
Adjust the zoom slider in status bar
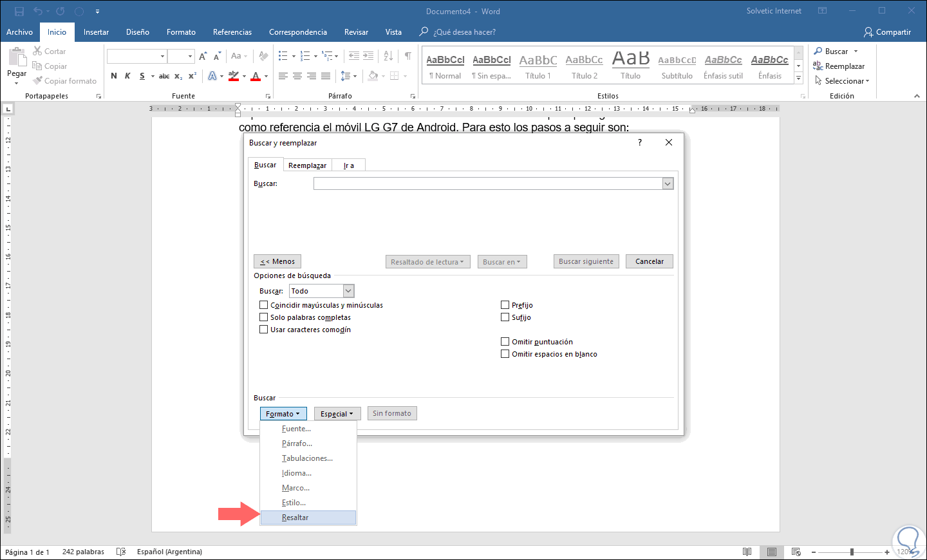click(x=852, y=552)
